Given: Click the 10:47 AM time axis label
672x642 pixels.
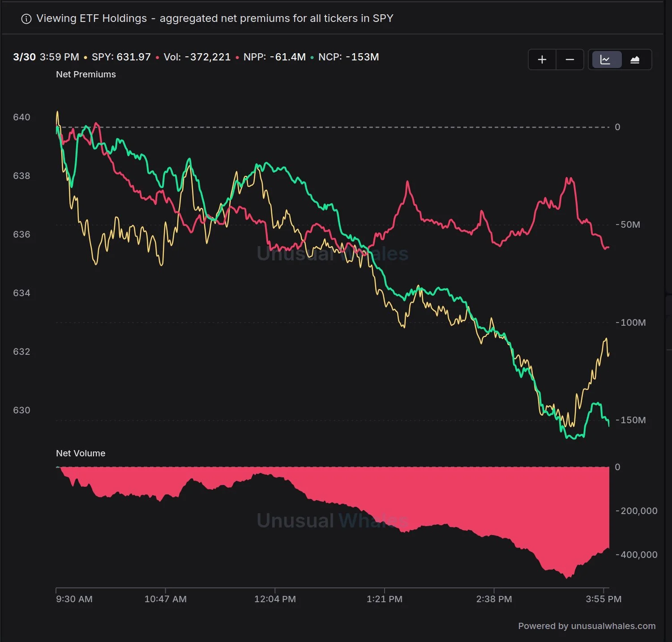Looking at the screenshot, I should point(166,599).
